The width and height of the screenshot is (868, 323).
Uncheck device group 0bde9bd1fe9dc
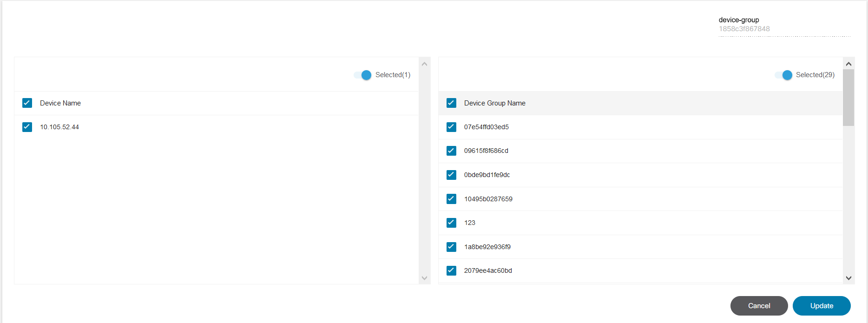[x=451, y=175]
